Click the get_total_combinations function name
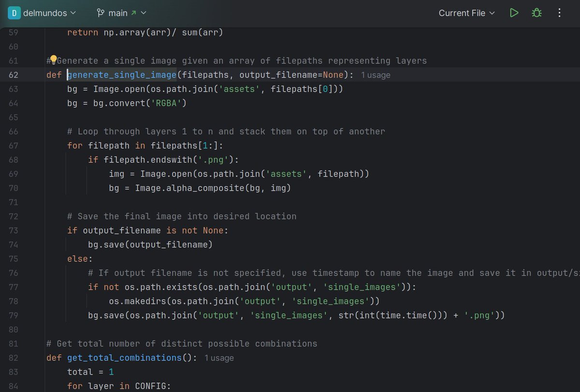The image size is (580, 392). click(x=124, y=358)
